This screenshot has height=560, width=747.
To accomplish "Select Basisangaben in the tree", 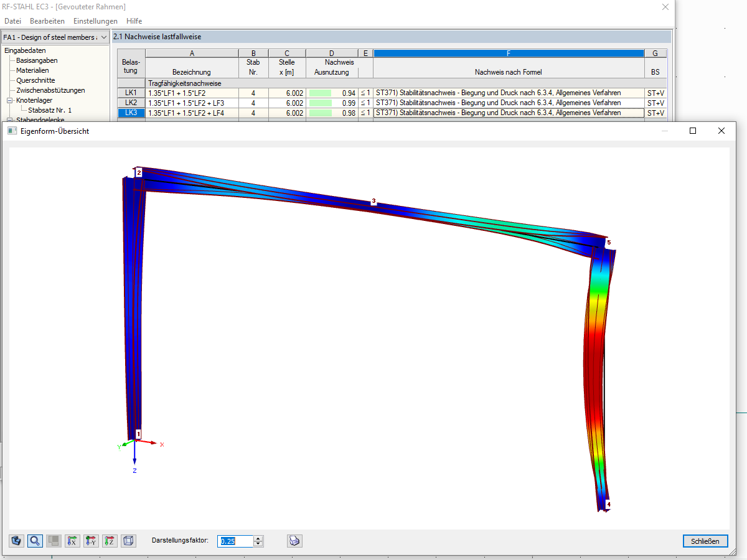I will (37, 60).
